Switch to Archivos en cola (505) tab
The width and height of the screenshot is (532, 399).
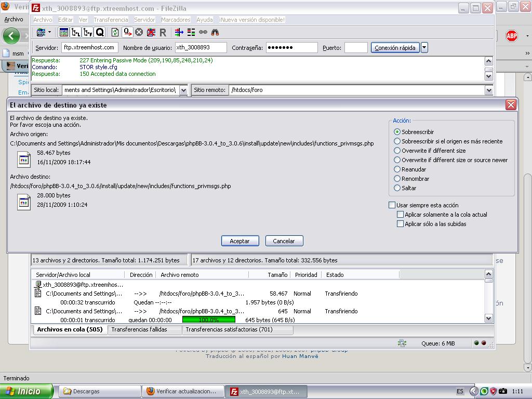pyautogui.click(x=70, y=329)
